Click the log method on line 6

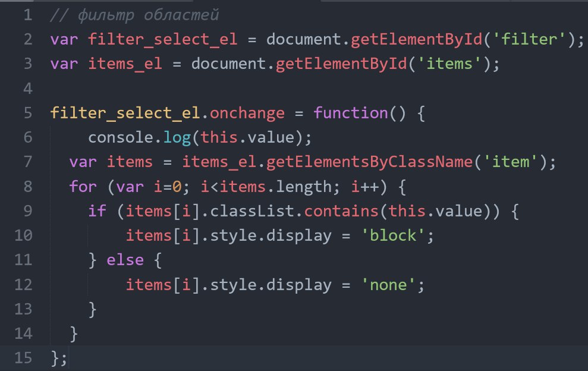[x=177, y=138]
